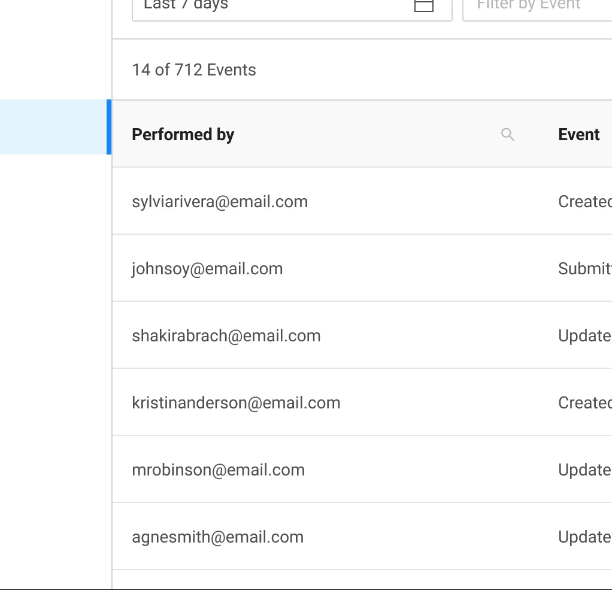Click the Event cell for shakirabrach
612x590 pixels.
[584, 335]
